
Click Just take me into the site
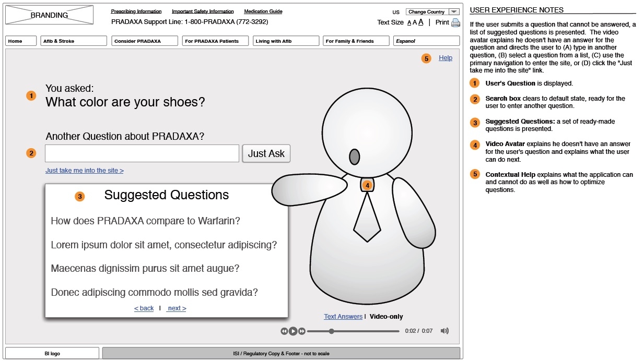[85, 171]
